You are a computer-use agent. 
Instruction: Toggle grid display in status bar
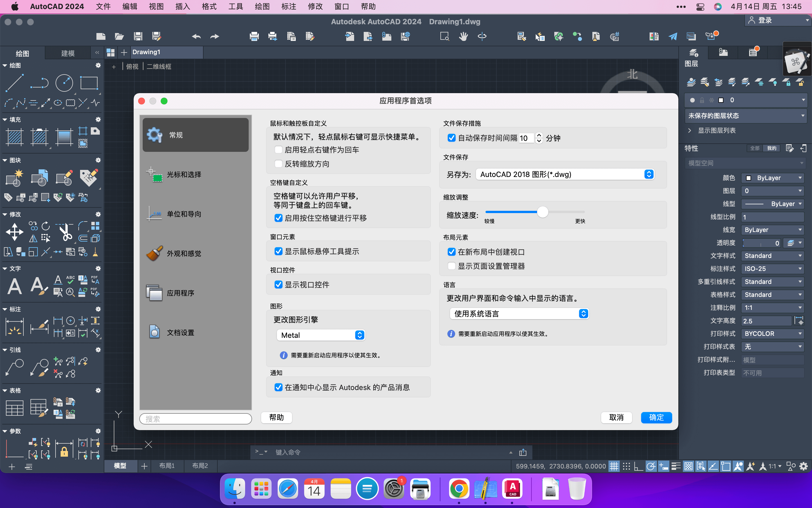tap(614, 466)
